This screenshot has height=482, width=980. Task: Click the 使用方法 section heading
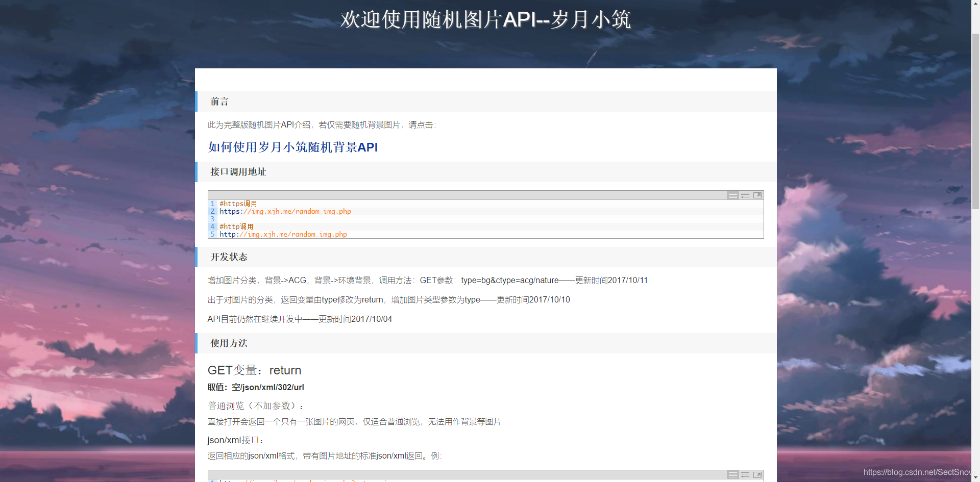229,343
